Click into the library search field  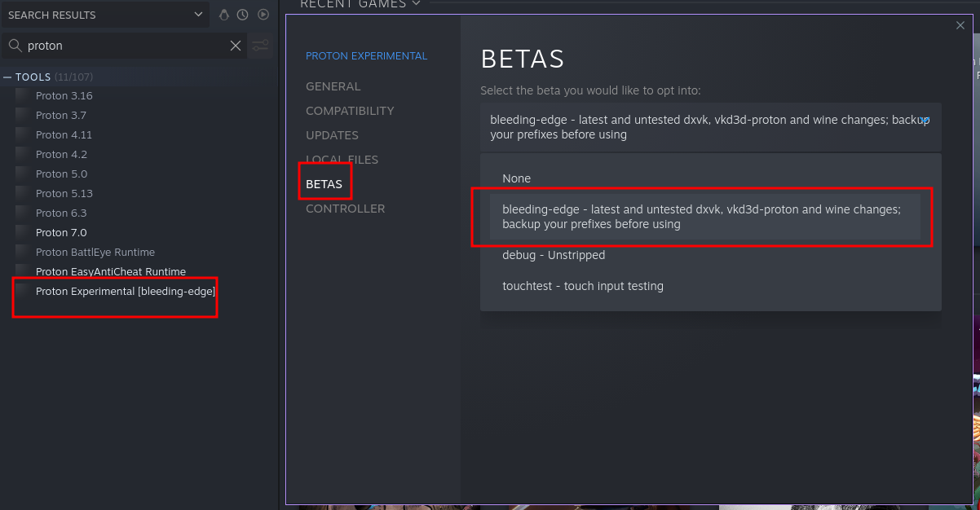122,46
